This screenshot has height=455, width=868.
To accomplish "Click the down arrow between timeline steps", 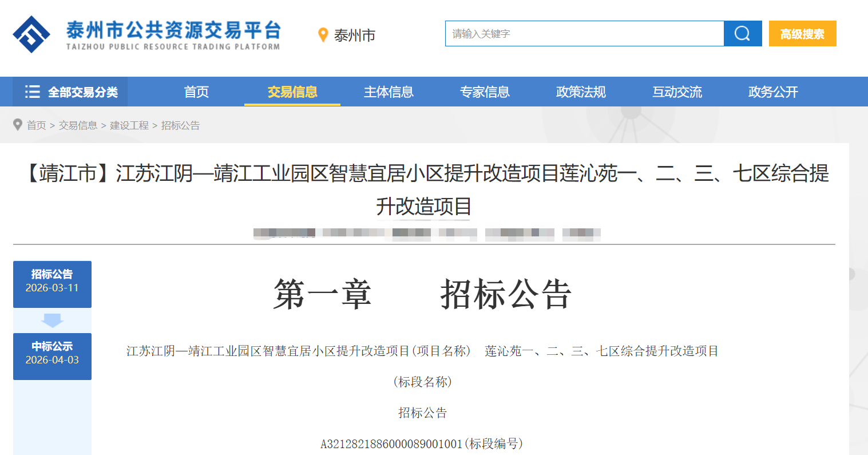I will [52, 321].
